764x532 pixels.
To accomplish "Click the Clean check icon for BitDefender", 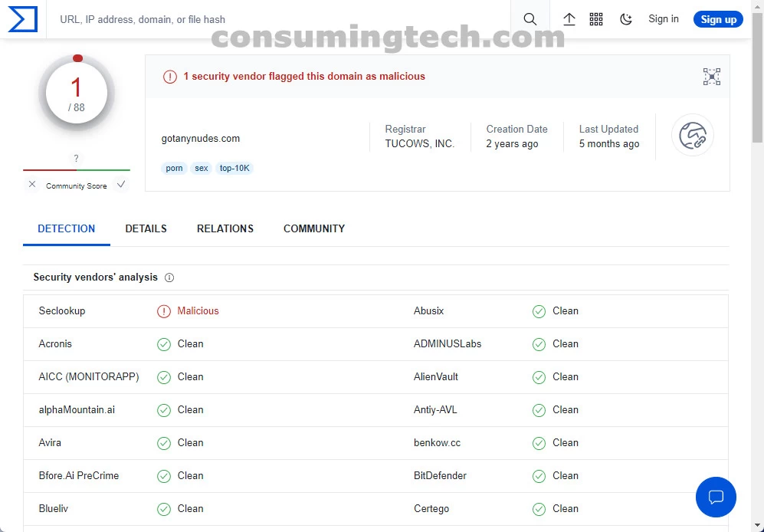I will point(539,476).
